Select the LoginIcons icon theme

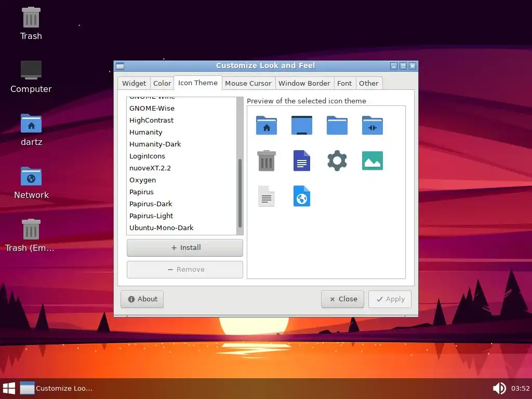[181, 156]
